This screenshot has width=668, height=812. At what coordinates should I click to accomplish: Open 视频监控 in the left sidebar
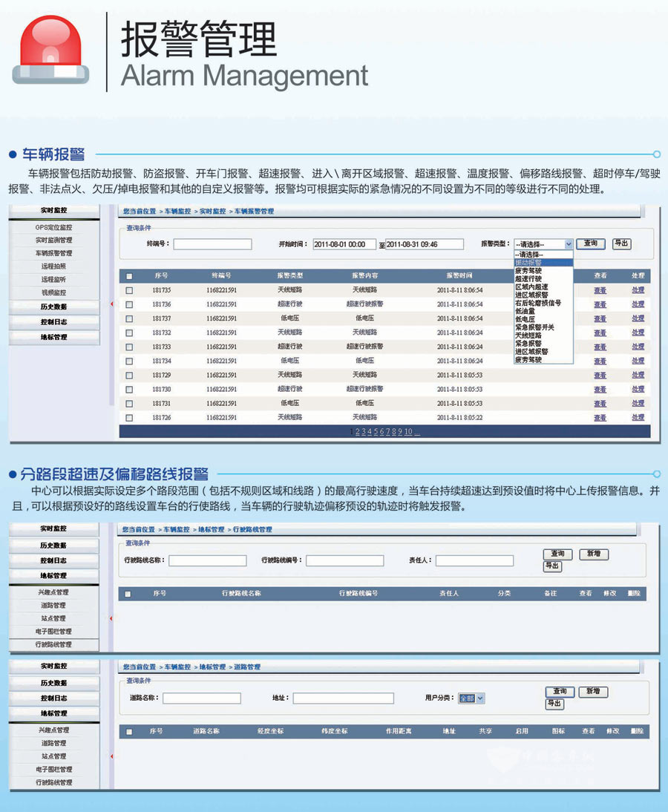(x=54, y=292)
